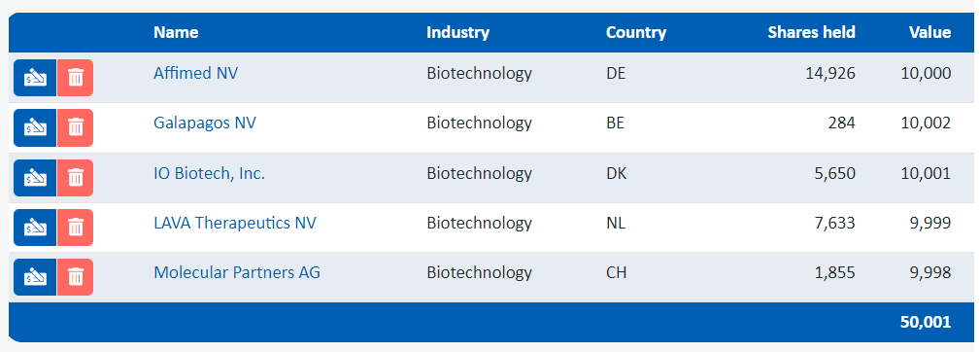Viewport: 980px width, 352px height.
Task: Open the Affimed NV company link
Action: [x=195, y=73]
